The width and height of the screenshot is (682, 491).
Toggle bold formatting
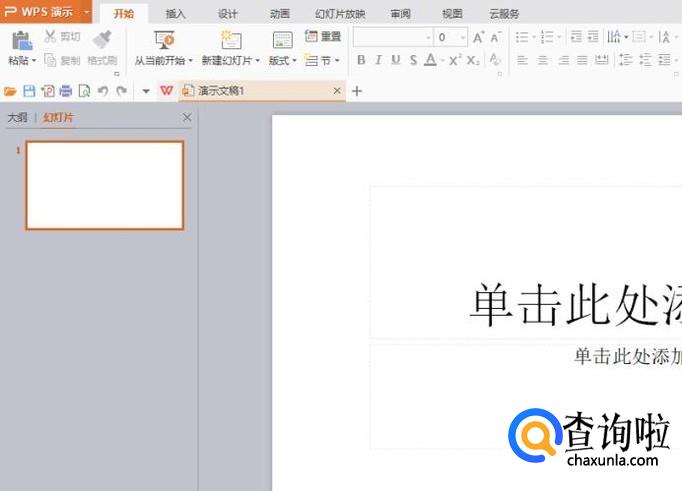tap(361, 60)
